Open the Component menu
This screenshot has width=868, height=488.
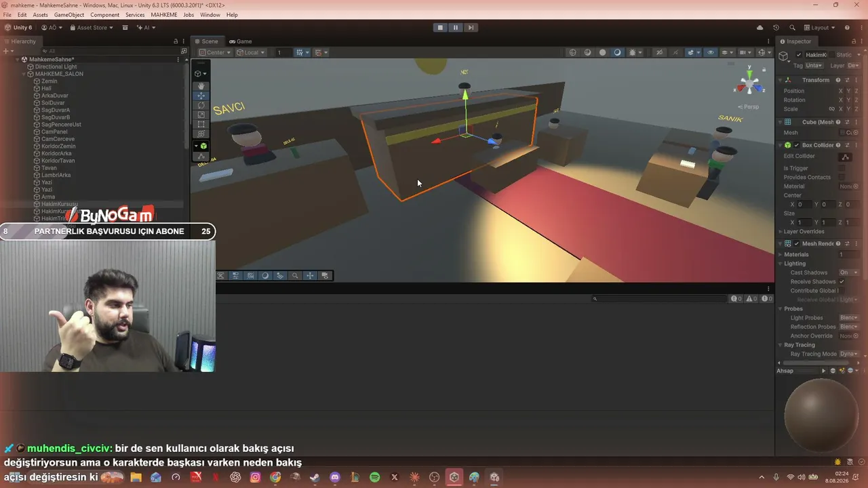pyautogui.click(x=104, y=14)
